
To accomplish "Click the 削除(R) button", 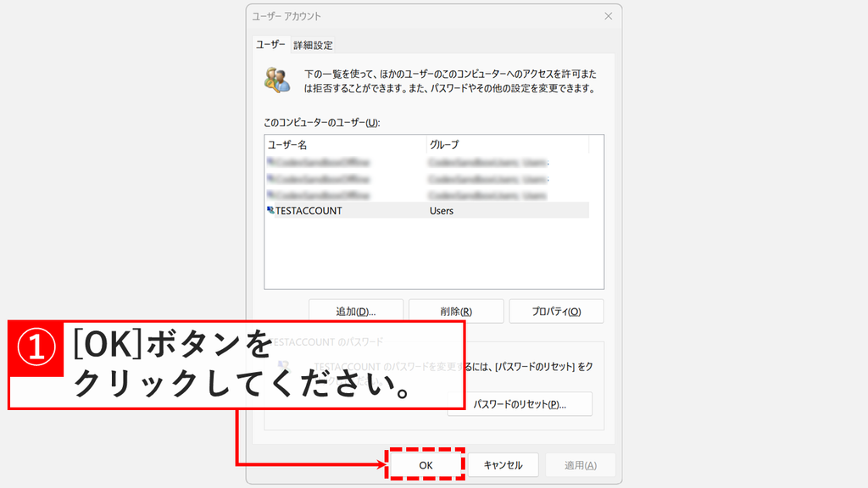I will click(456, 312).
